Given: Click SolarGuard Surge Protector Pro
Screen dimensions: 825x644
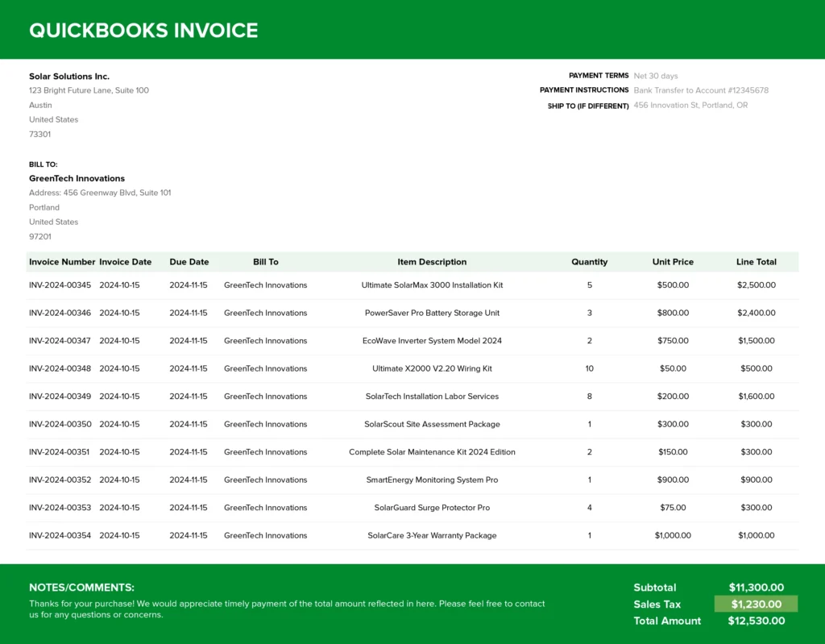Looking at the screenshot, I should click(432, 508).
